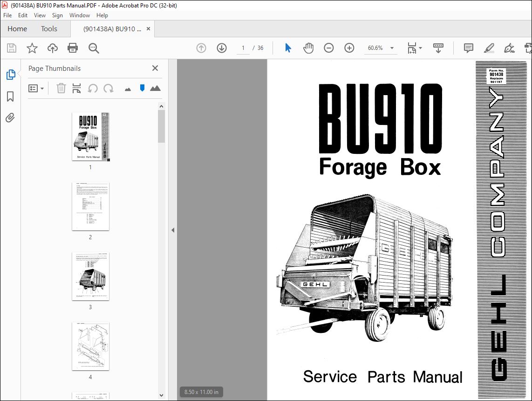Click the Save file icon
The height and width of the screenshot is (401, 532).
(12, 48)
